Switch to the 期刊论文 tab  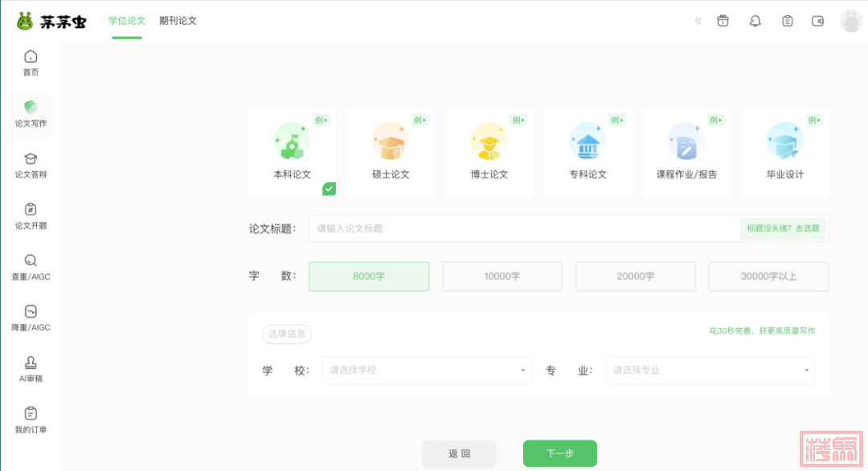[178, 21]
